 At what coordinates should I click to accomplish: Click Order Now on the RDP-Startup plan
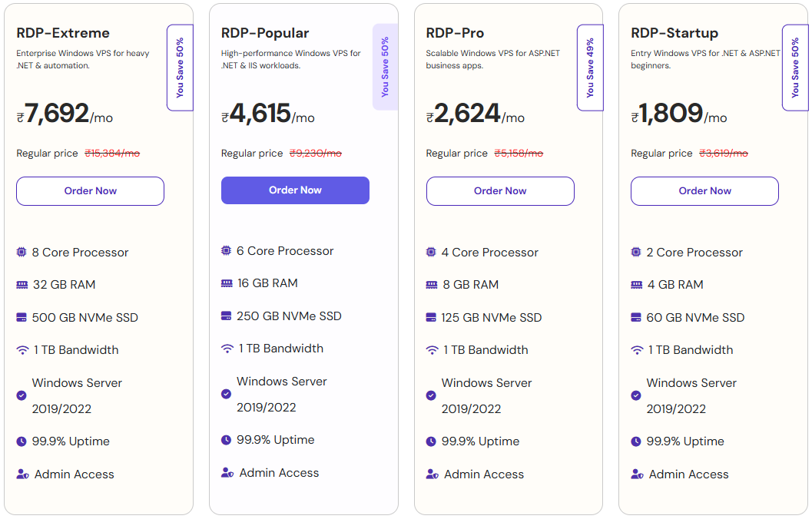[704, 190]
